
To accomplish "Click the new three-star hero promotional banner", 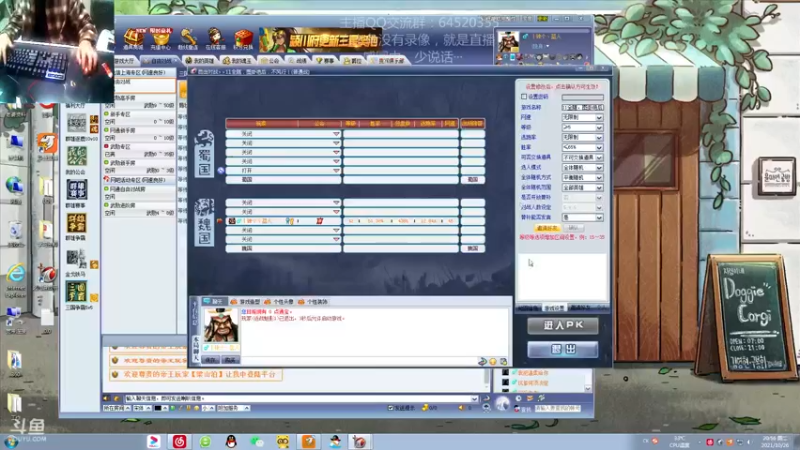I will (x=320, y=40).
